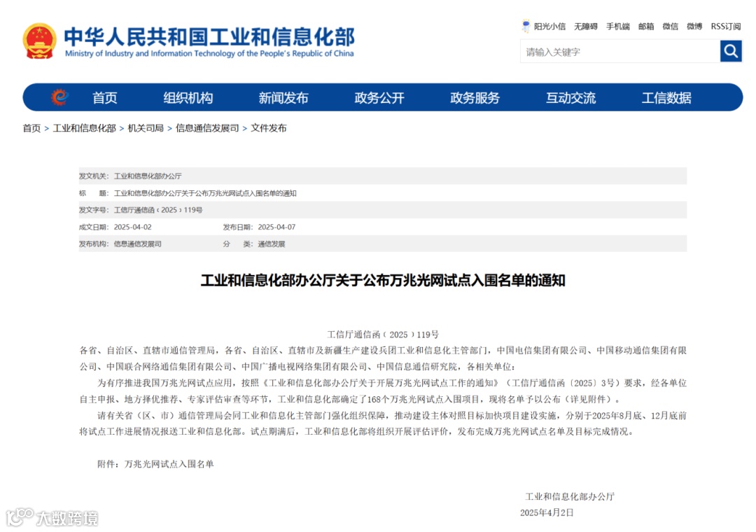Click the 无障碍 accessibility link
Screen dimensions: 756x532
[x=586, y=27]
